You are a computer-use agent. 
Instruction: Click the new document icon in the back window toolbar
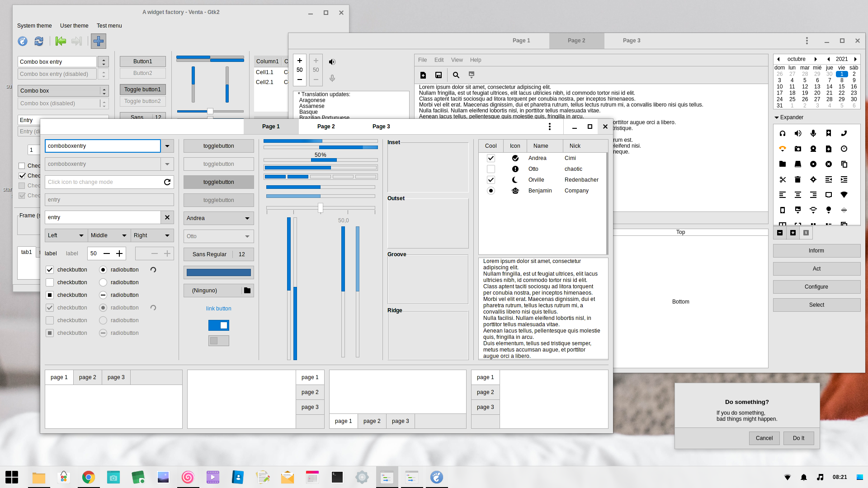(x=423, y=75)
